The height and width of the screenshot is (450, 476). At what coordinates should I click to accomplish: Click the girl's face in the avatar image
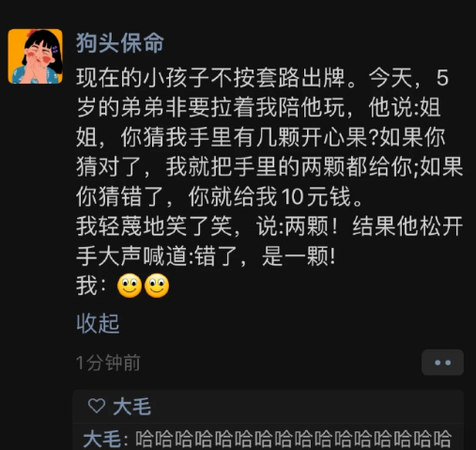click(x=38, y=54)
